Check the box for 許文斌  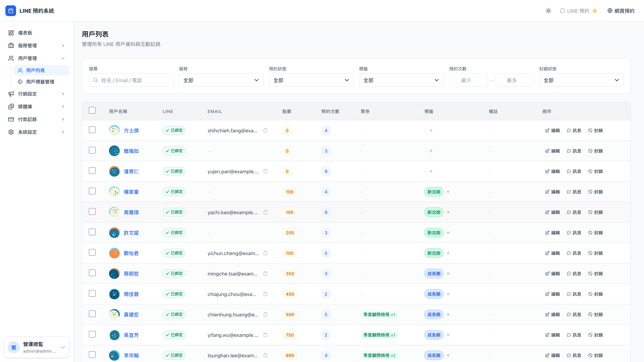click(x=92, y=232)
